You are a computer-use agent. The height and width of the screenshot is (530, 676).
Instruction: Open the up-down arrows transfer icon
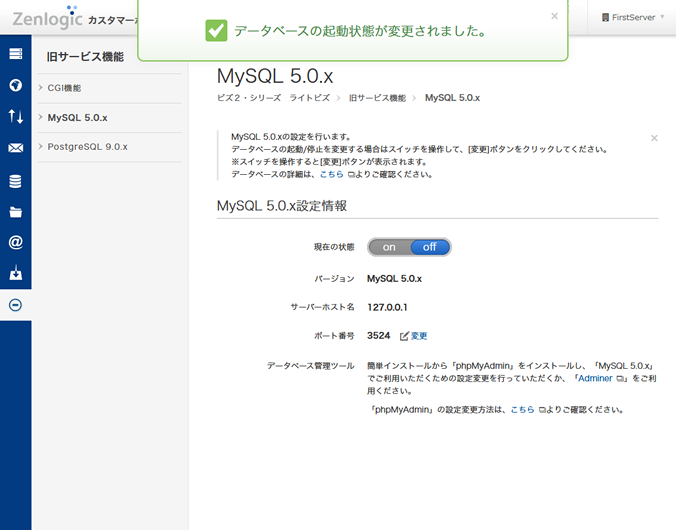(x=15, y=117)
